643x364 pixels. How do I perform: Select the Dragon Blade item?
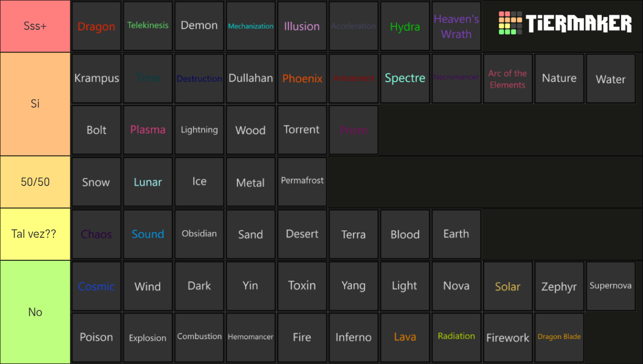click(559, 337)
